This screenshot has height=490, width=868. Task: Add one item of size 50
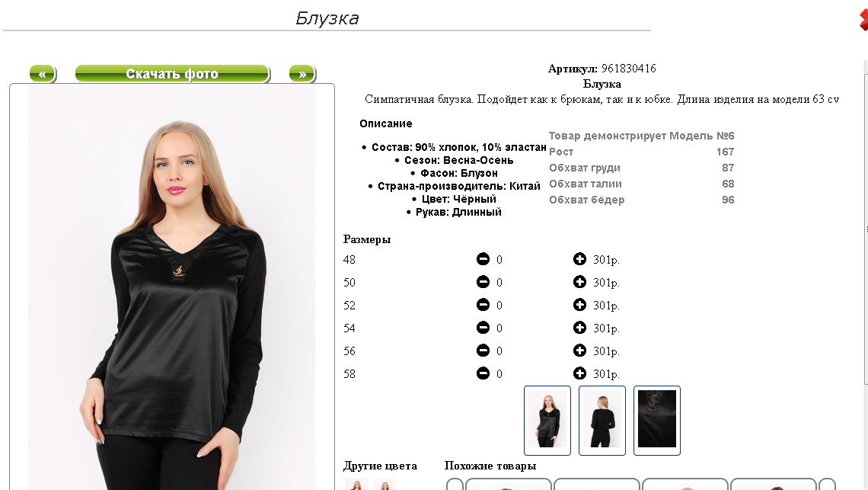[x=579, y=282]
